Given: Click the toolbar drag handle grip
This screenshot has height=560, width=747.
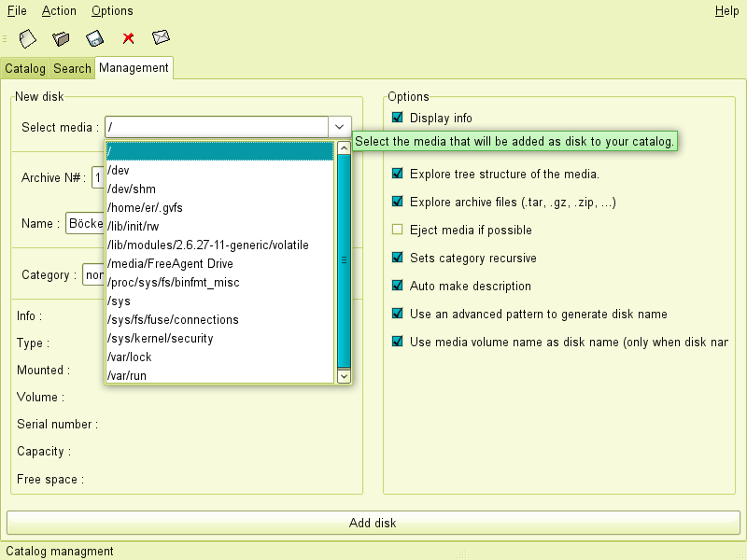Looking at the screenshot, I should [5, 38].
